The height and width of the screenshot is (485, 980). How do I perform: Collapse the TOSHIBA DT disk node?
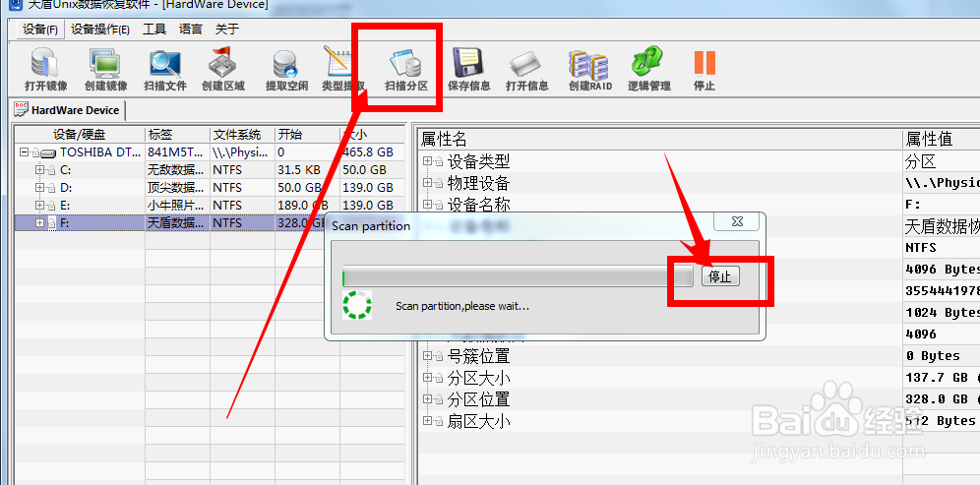click(x=25, y=152)
